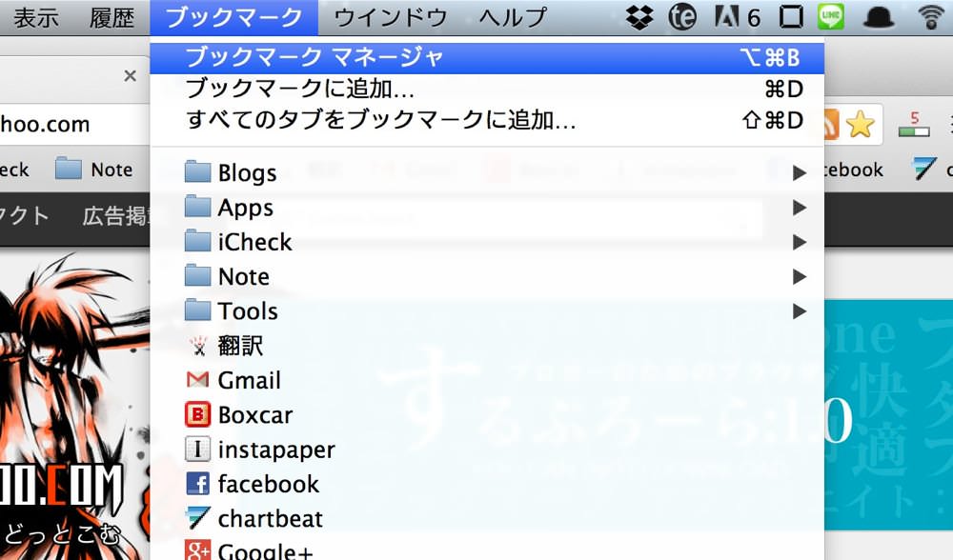Choose ブックマークに追加... menu item

pos(487,90)
